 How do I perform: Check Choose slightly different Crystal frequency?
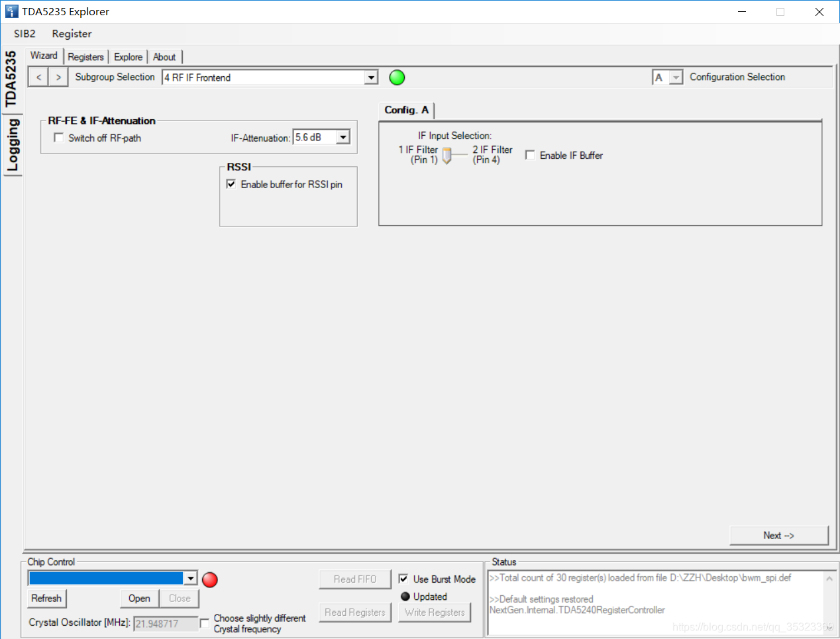tap(205, 623)
